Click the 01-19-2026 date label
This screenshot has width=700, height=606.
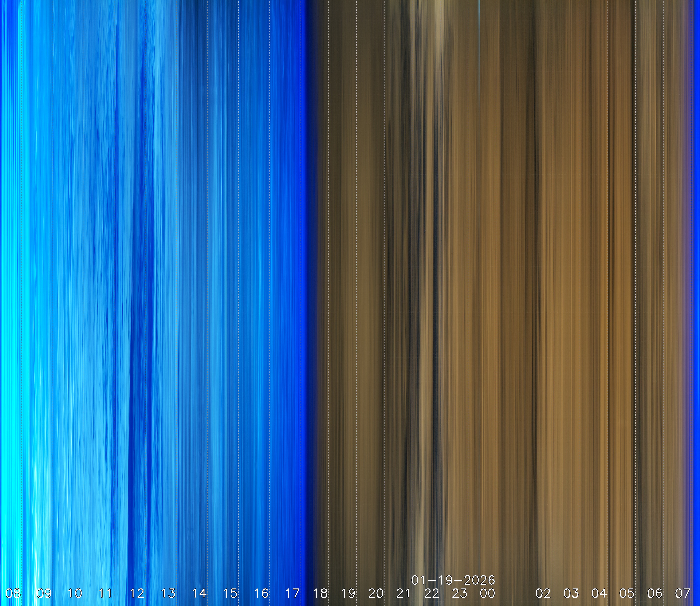(x=453, y=580)
